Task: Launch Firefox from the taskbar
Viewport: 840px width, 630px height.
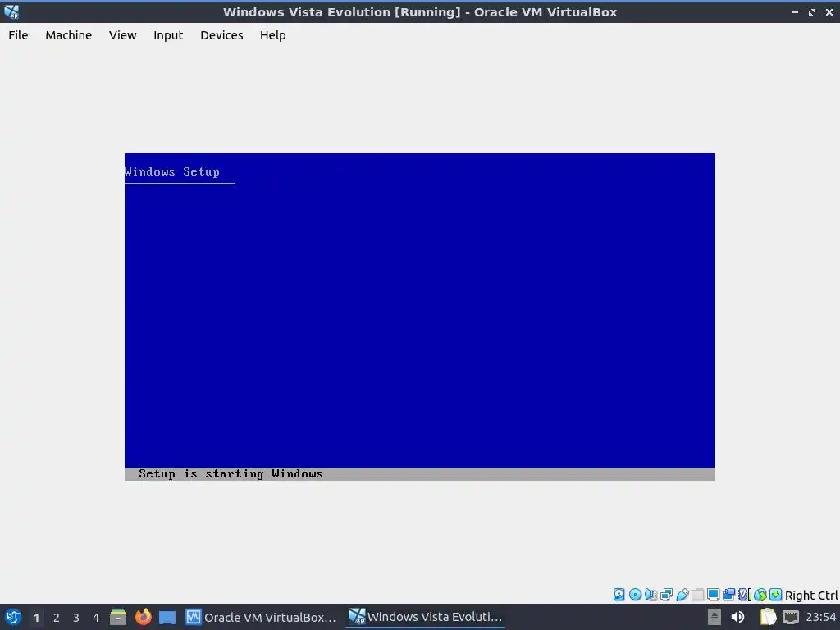Action: pyautogui.click(x=143, y=617)
